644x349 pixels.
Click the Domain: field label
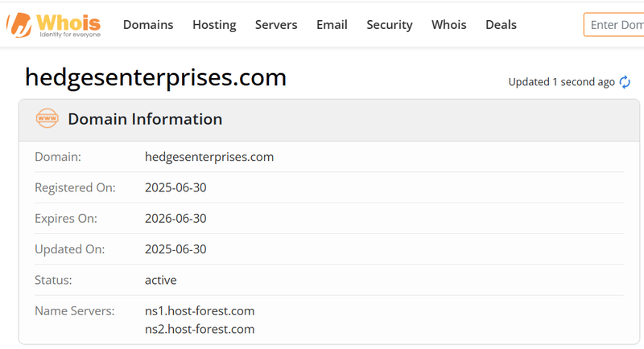tap(58, 157)
